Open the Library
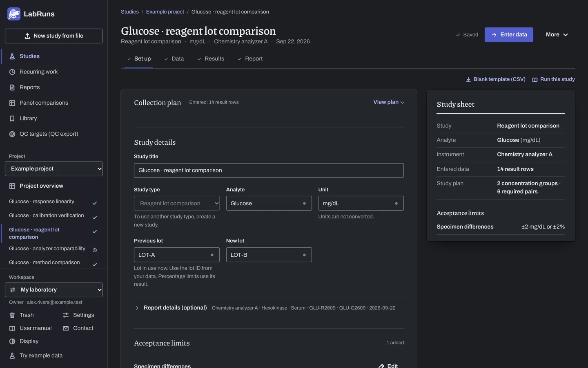Viewport: 588px width, 368px height. tap(23, 119)
